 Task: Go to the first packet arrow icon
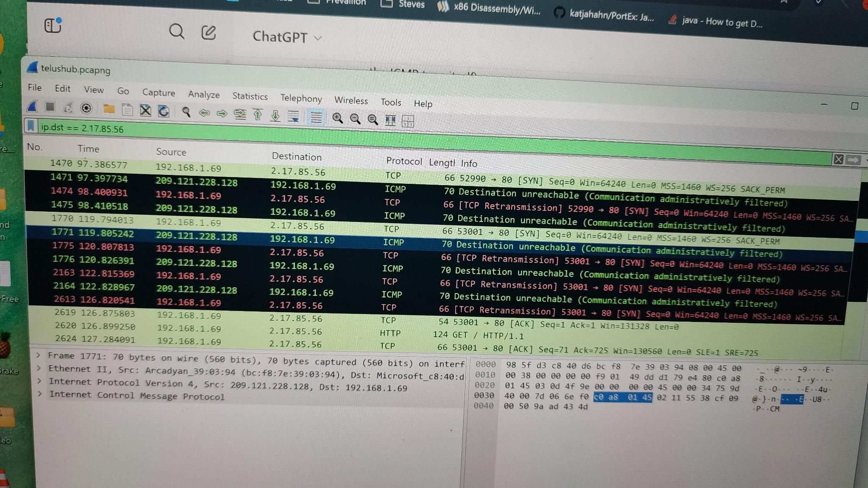point(258,114)
